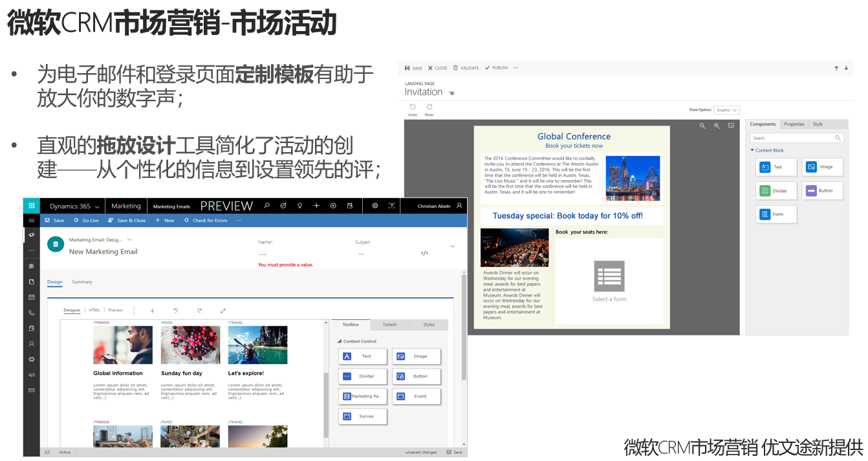Select the Divider element in Toolbox
The image size is (868, 461).
(363, 376)
